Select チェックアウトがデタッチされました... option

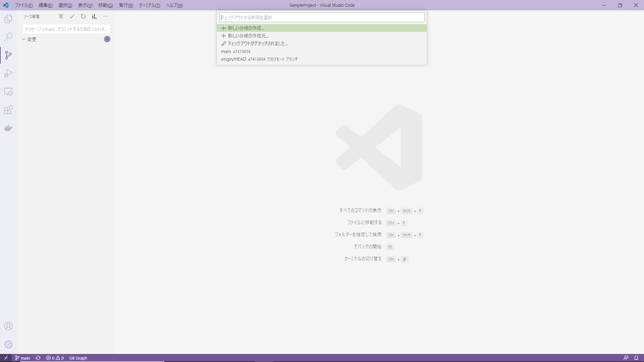(x=322, y=44)
